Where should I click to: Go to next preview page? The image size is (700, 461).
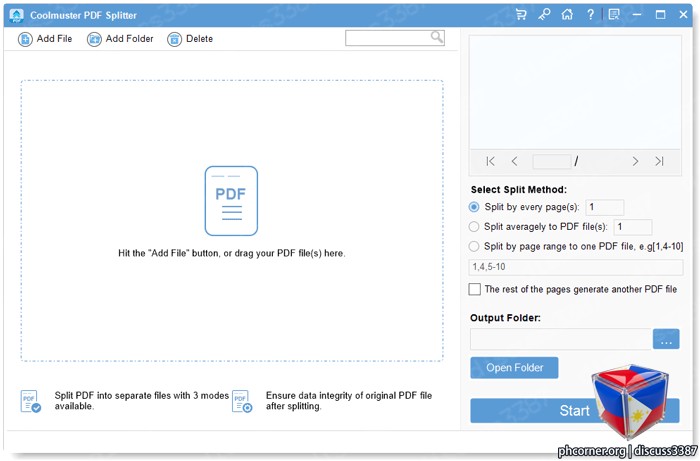pyautogui.click(x=635, y=161)
